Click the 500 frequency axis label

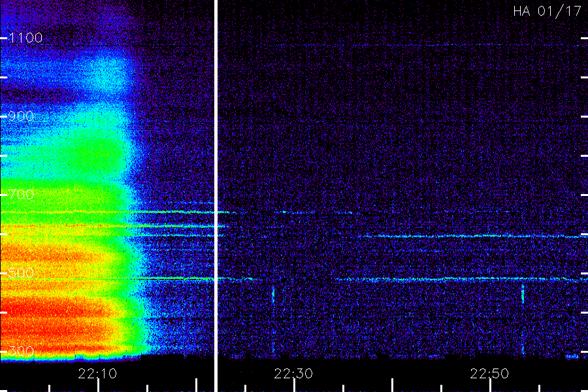(x=21, y=273)
